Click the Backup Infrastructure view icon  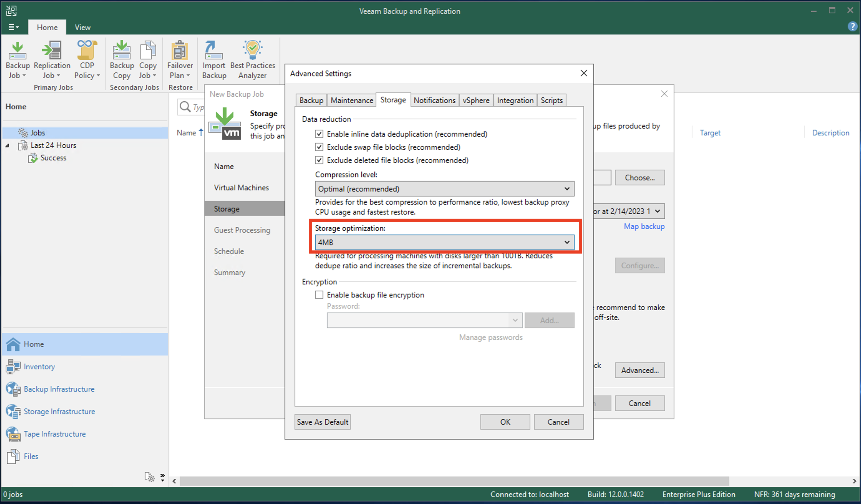click(x=13, y=389)
